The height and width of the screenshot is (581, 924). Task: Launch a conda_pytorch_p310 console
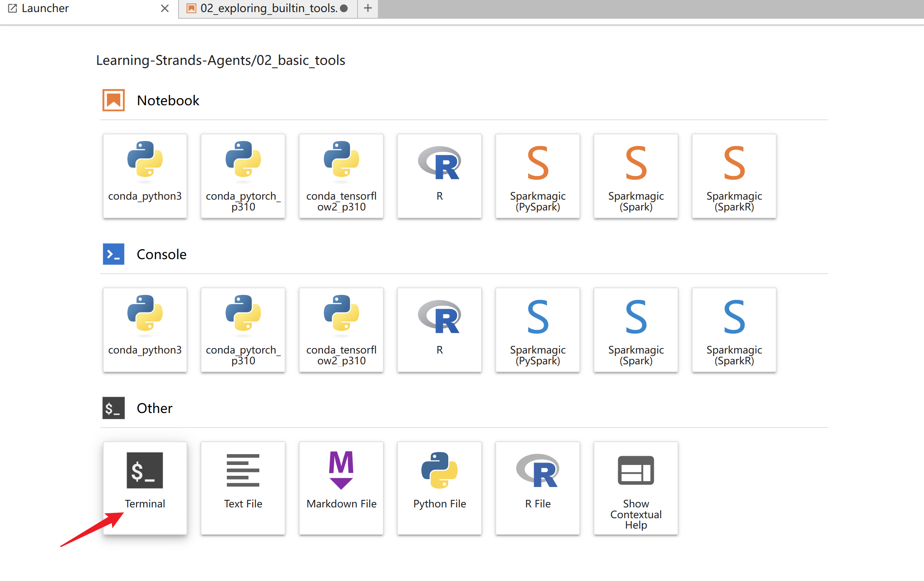[243, 329]
